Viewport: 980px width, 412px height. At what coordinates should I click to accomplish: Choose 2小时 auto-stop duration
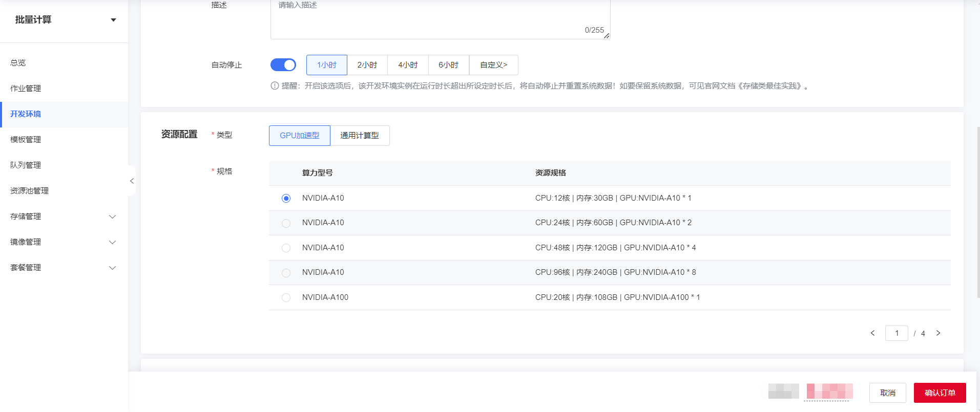pyautogui.click(x=367, y=65)
